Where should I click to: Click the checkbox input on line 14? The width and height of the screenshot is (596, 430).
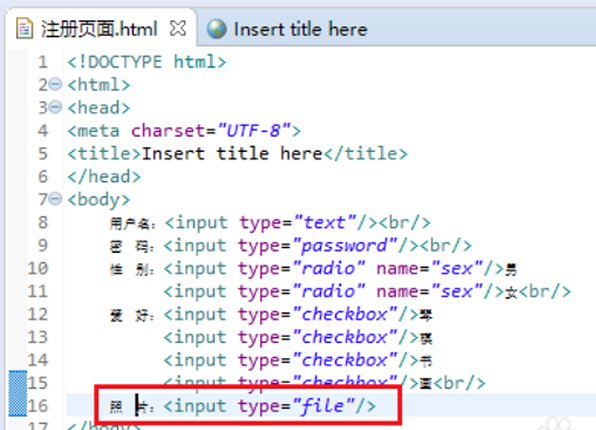(x=292, y=360)
